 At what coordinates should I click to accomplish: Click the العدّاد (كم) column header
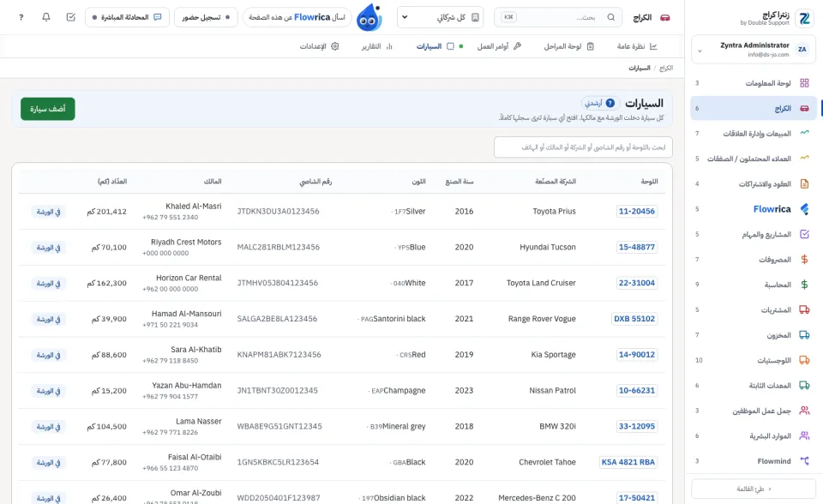(112, 182)
